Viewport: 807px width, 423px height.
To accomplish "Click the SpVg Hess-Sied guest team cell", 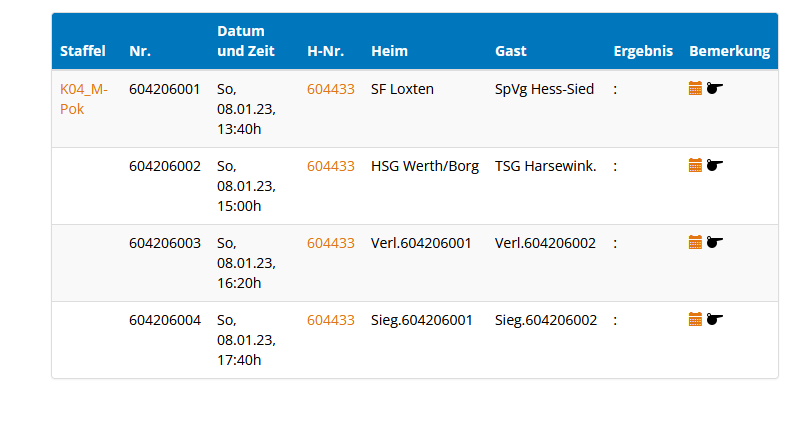I will pos(544,89).
